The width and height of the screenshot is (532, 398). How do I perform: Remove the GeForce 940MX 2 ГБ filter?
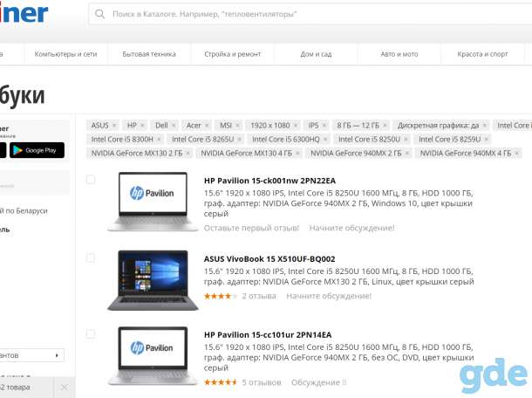coord(407,153)
